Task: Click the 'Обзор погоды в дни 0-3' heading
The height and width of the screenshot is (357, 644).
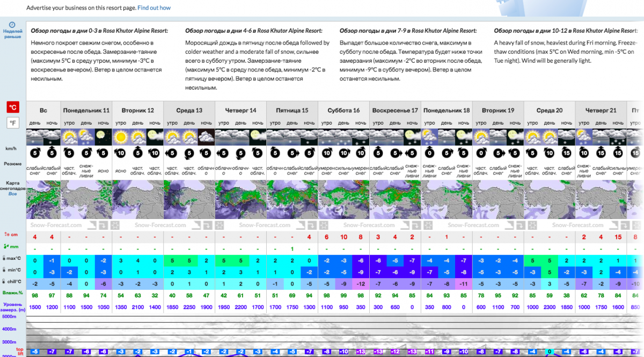Action: click(x=99, y=31)
